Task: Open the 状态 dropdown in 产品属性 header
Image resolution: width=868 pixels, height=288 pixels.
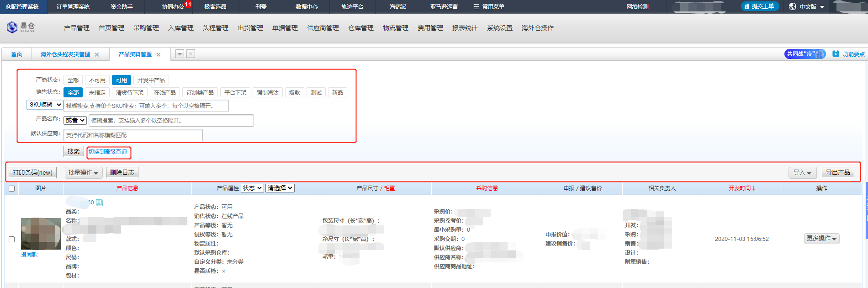Action: 252,188
